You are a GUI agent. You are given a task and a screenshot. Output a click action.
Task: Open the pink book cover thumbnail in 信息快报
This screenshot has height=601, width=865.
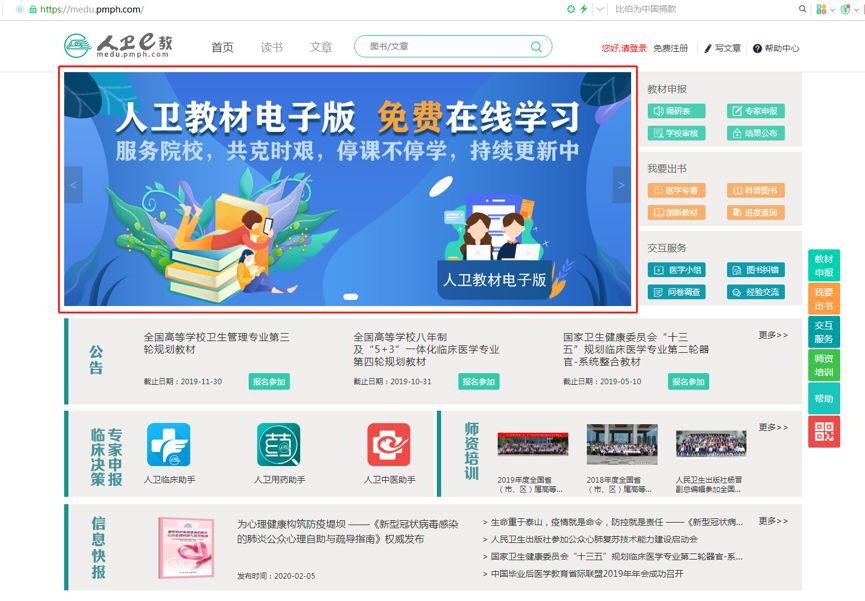coord(186,548)
